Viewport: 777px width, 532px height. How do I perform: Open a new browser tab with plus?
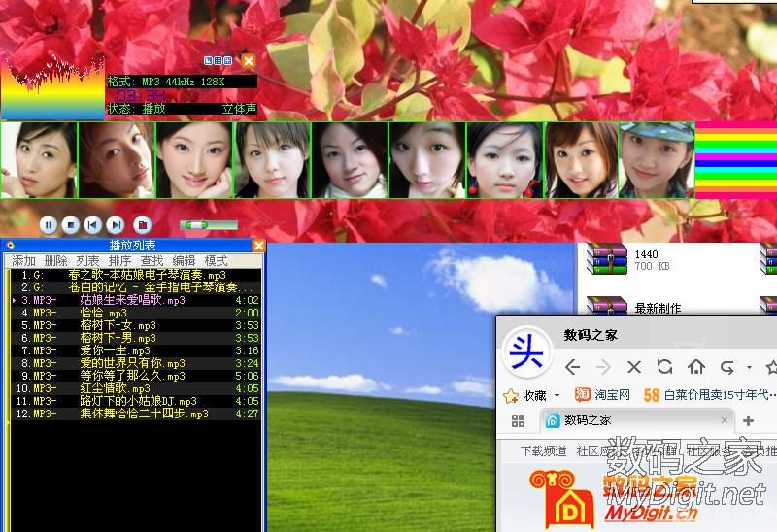tap(748, 421)
